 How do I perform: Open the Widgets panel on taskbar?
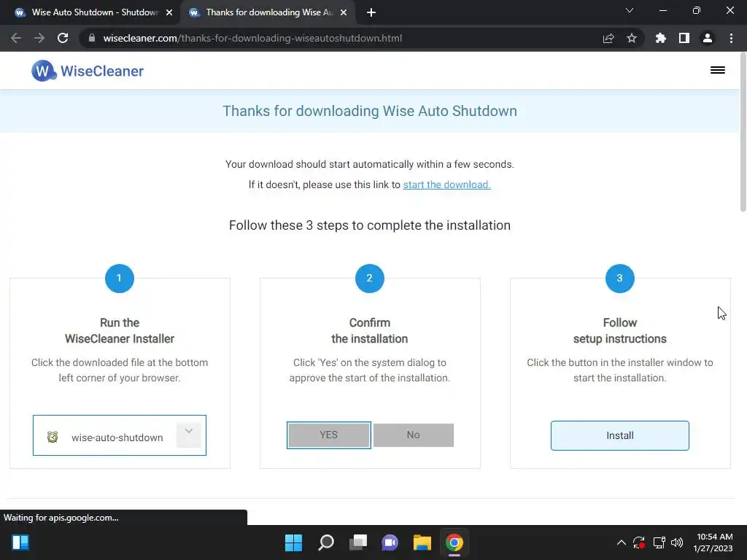(20, 542)
